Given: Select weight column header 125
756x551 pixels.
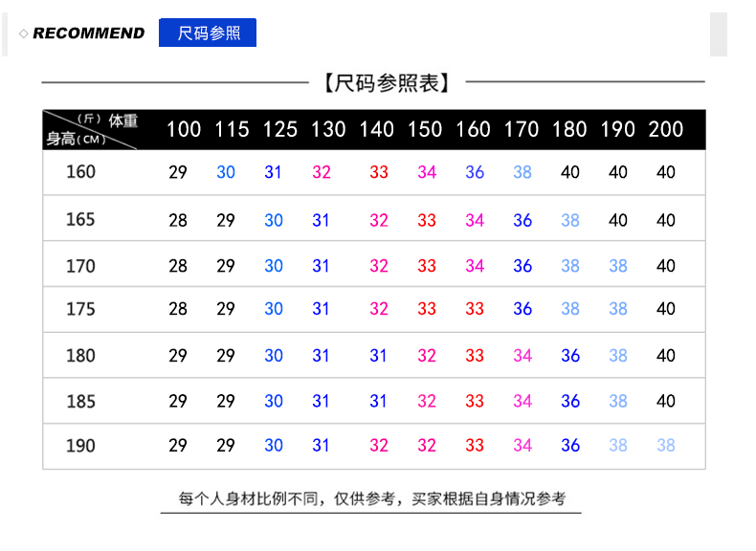Looking at the screenshot, I should click(x=279, y=130).
